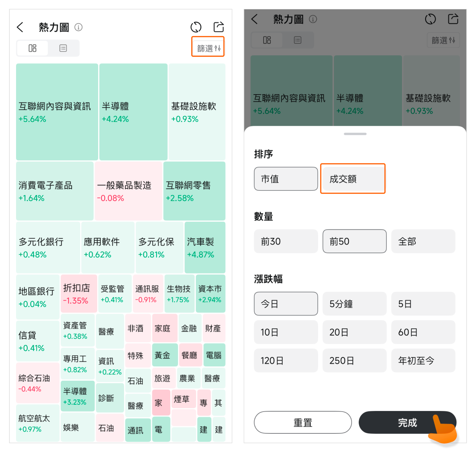Open the 互聯網內容與資訊 heatmap tile on left
The width and height of the screenshot is (476, 457).
coord(57,112)
